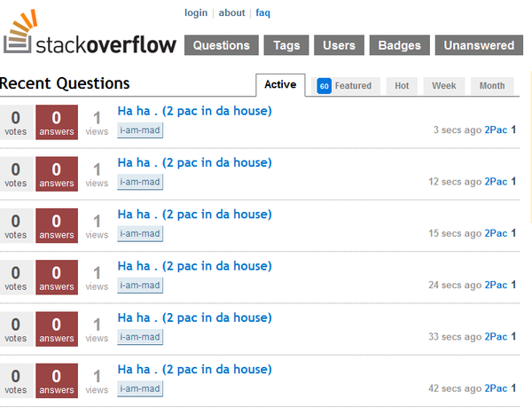The width and height of the screenshot is (532, 415).
Task: Click the '42 secs ago' timestamp
Action: (455, 388)
